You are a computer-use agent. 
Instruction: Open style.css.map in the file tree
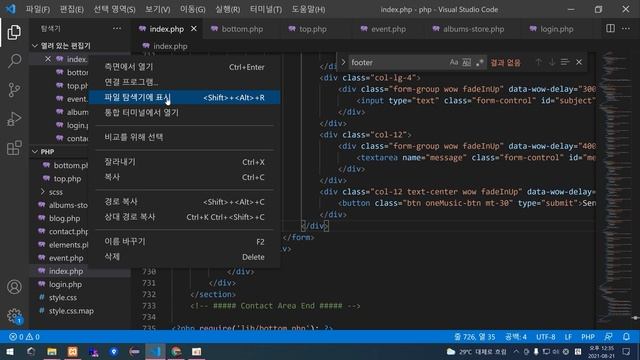tap(71, 311)
